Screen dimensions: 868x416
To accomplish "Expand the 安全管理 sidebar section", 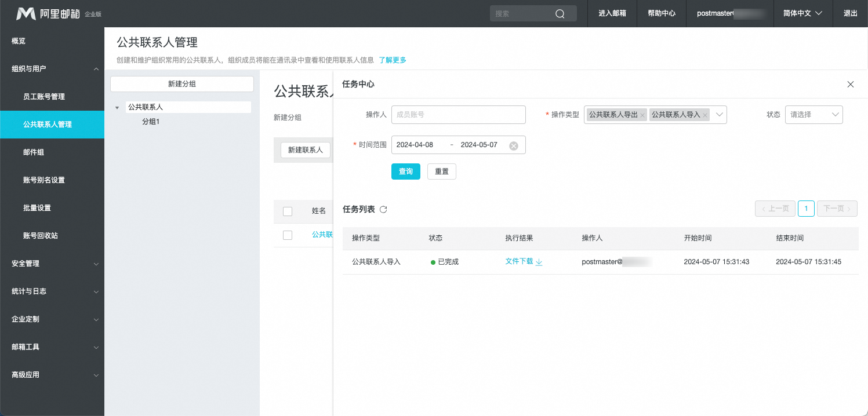I will coord(52,264).
